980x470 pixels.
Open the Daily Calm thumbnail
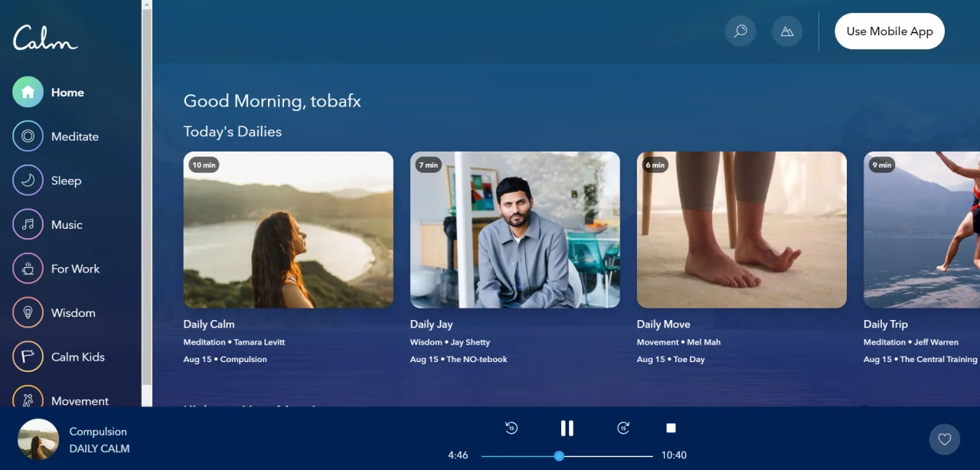pyautogui.click(x=289, y=230)
